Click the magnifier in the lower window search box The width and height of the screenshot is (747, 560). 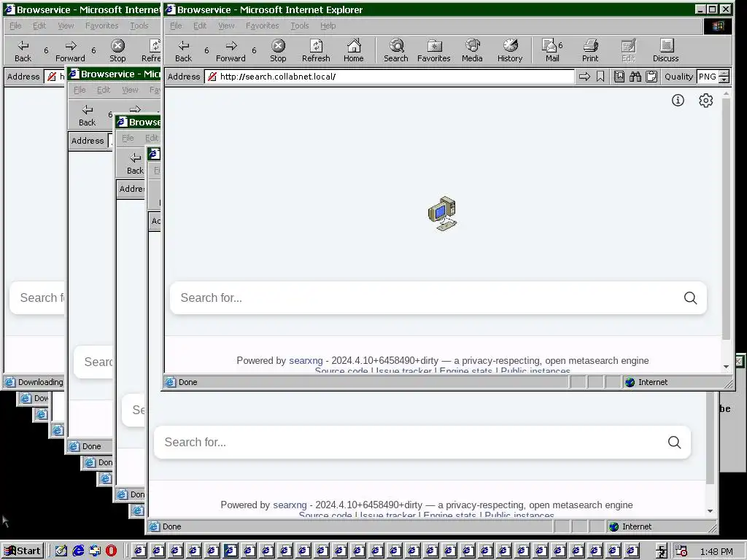[674, 442]
